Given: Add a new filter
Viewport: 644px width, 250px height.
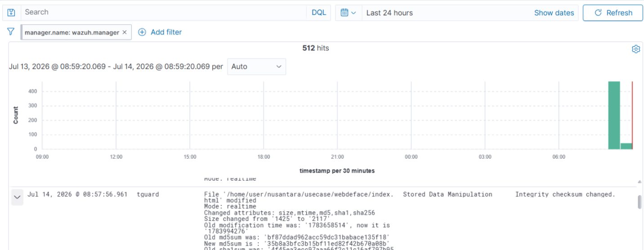Looking at the screenshot, I should tap(160, 32).
